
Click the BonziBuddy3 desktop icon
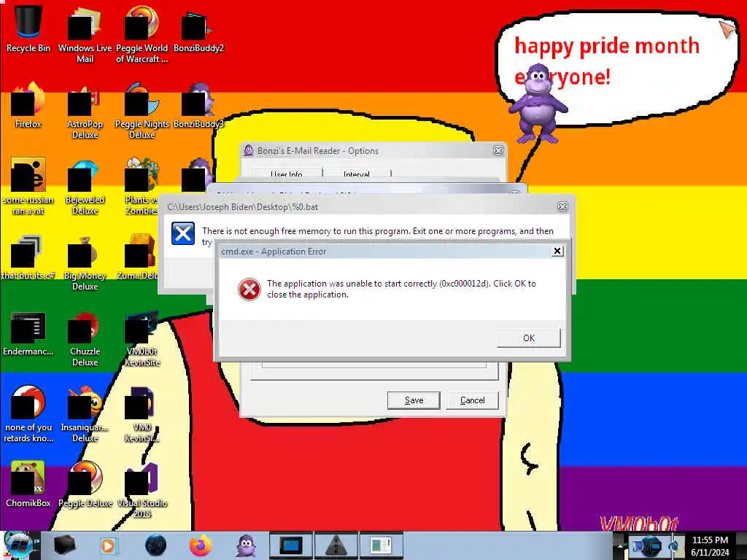click(x=198, y=105)
